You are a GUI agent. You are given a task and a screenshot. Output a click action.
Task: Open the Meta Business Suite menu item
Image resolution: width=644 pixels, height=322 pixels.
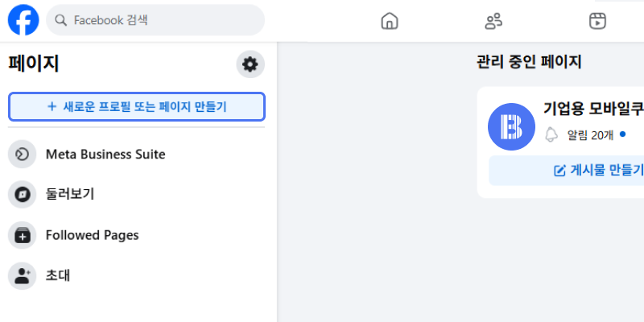pos(105,154)
